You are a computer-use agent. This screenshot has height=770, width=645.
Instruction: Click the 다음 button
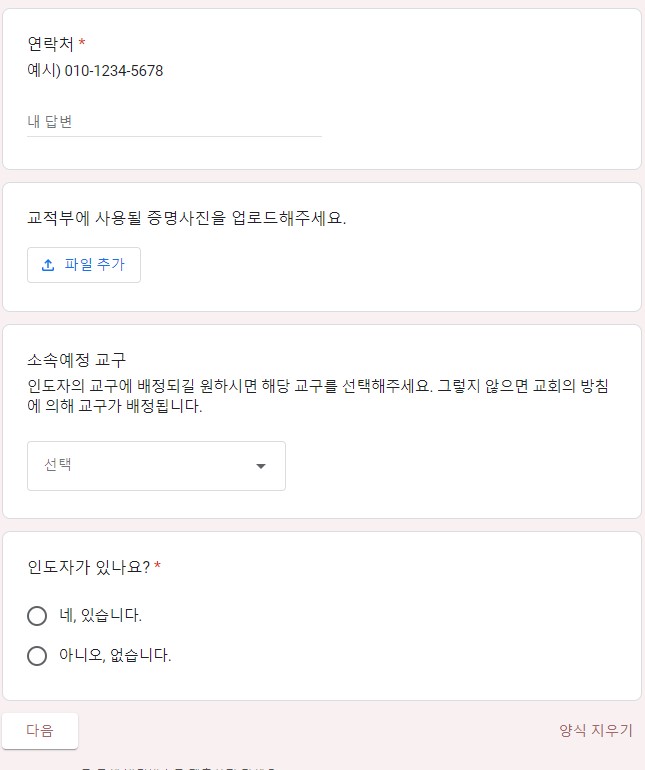40,730
